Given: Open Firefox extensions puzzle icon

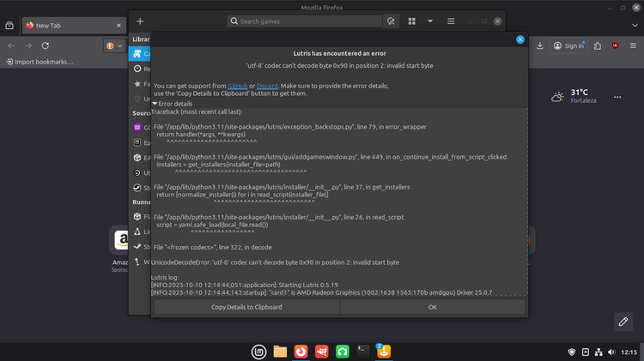Looking at the screenshot, I should click(598, 45).
